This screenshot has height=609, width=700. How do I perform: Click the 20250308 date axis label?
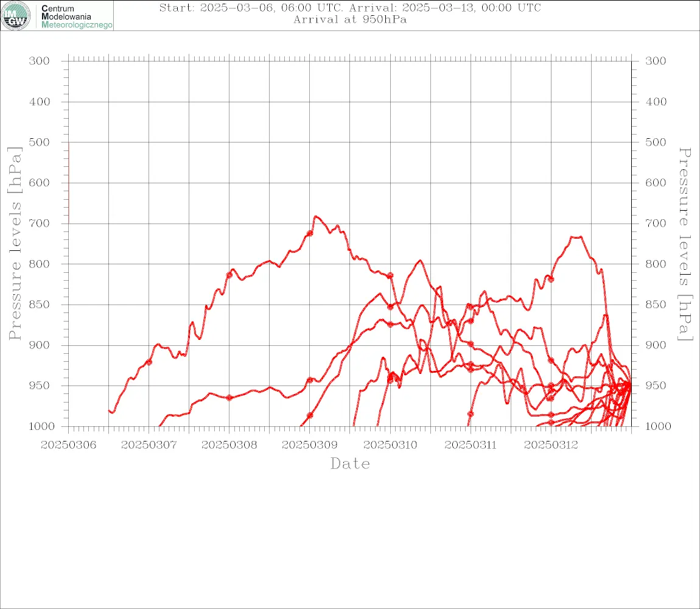click(229, 445)
